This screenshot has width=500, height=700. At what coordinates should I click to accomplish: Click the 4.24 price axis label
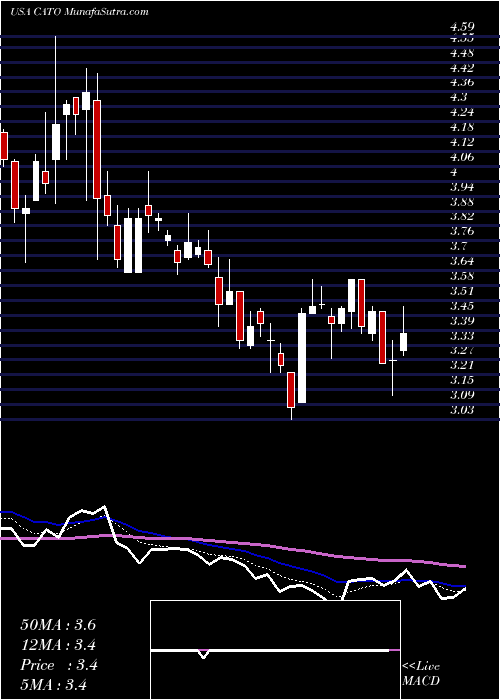tap(462, 112)
